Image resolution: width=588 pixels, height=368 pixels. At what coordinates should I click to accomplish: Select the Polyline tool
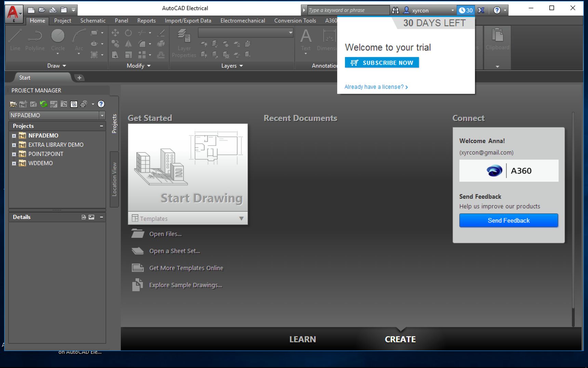[x=35, y=40]
